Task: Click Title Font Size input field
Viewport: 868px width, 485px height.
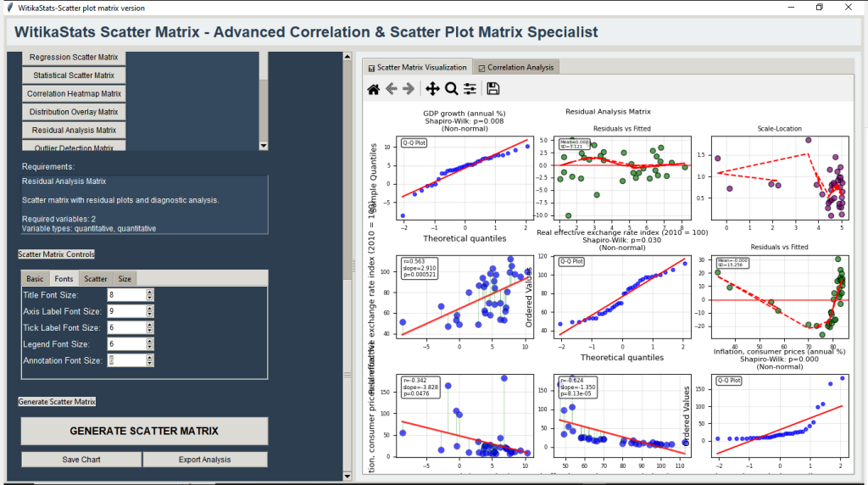Action: coord(127,294)
